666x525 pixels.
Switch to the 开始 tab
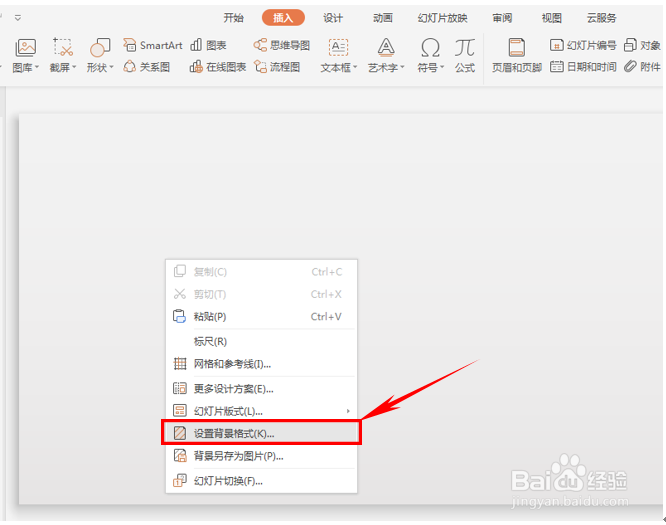click(233, 18)
